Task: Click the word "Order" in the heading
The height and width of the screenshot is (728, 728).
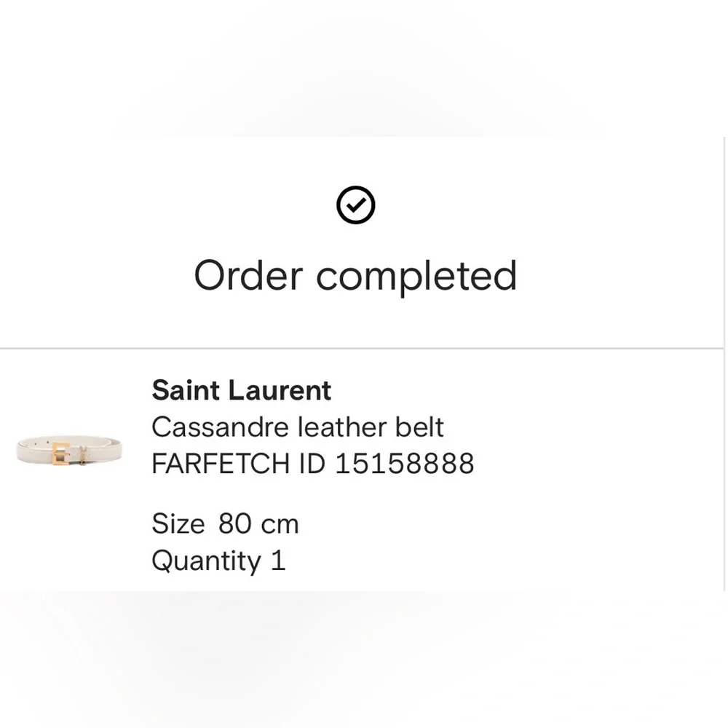Action: pyautogui.click(x=248, y=276)
